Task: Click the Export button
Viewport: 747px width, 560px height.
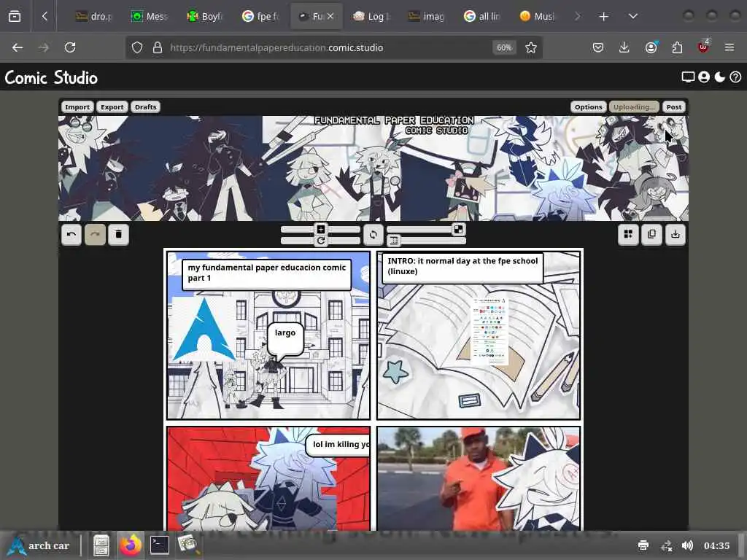Action: (112, 107)
